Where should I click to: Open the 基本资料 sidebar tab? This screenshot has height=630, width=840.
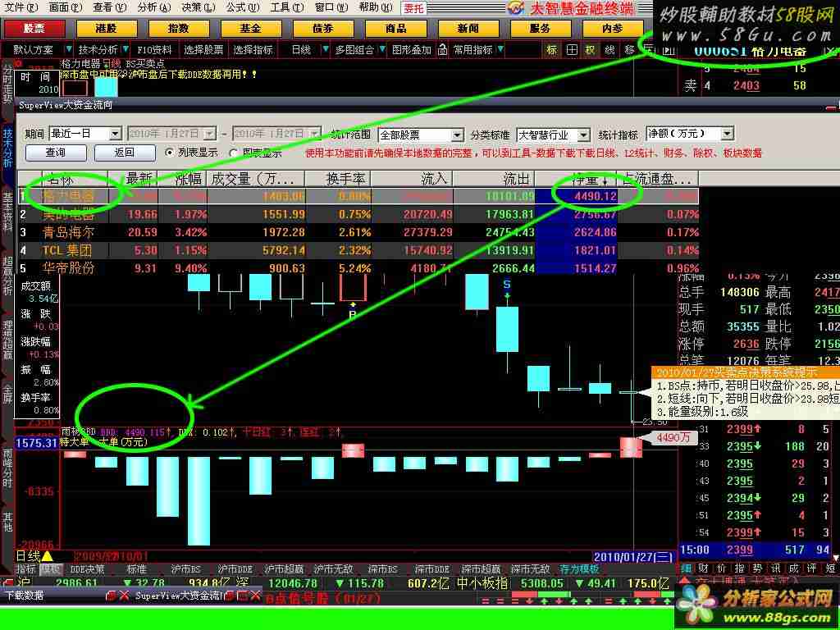(x=7, y=211)
